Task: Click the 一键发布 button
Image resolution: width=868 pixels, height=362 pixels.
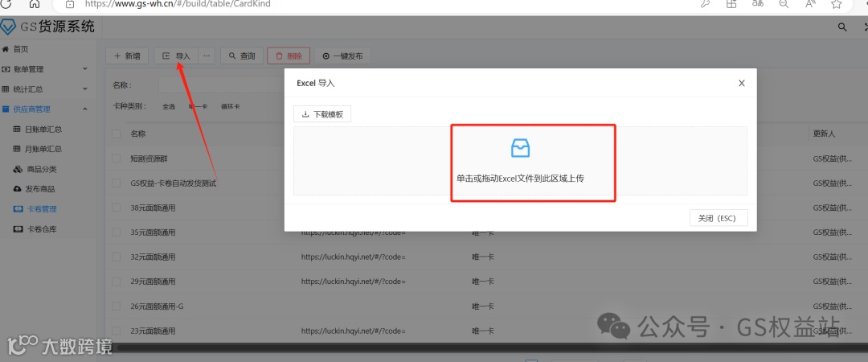Action: (x=342, y=56)
